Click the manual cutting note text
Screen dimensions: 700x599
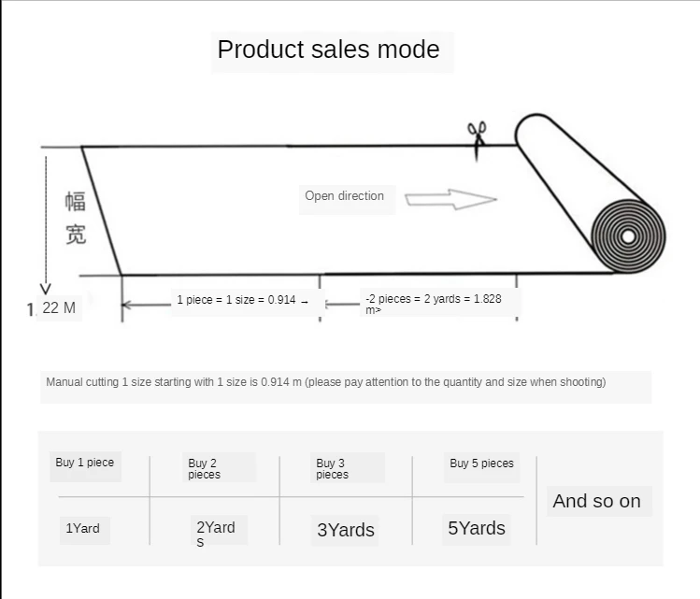(x=326, y=382)
